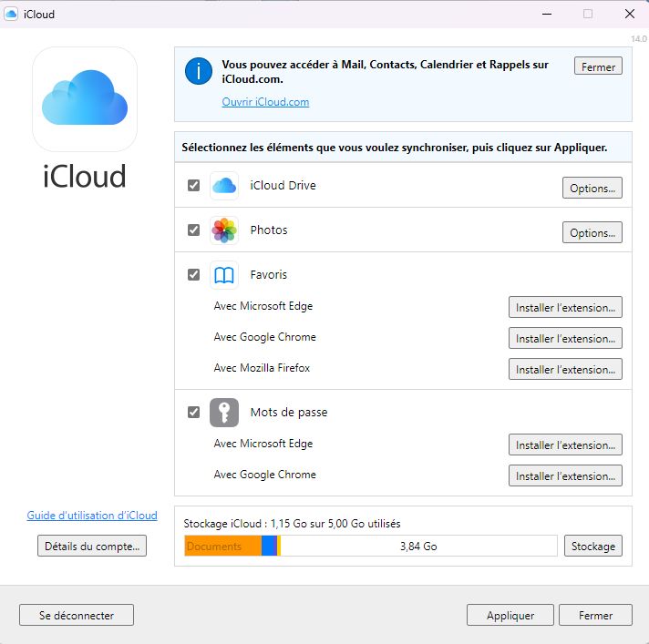The width and height of the screenshot is (649, 644).
Task: Install Mots de passe extension for Edge
Action: tap(565, 445)
